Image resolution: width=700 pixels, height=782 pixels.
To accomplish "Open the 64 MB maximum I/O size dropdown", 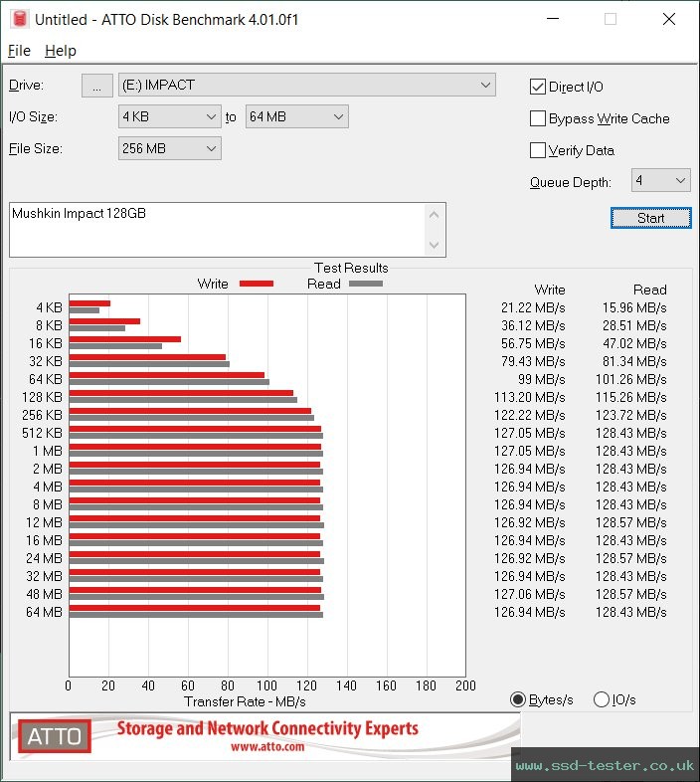I will click(x=296, y=116).
